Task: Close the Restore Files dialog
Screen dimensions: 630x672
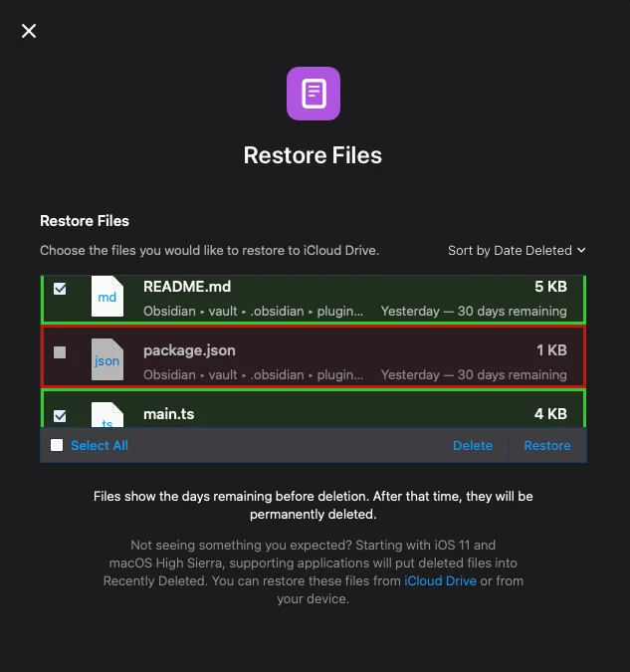Action: click(x=29, y=31)
